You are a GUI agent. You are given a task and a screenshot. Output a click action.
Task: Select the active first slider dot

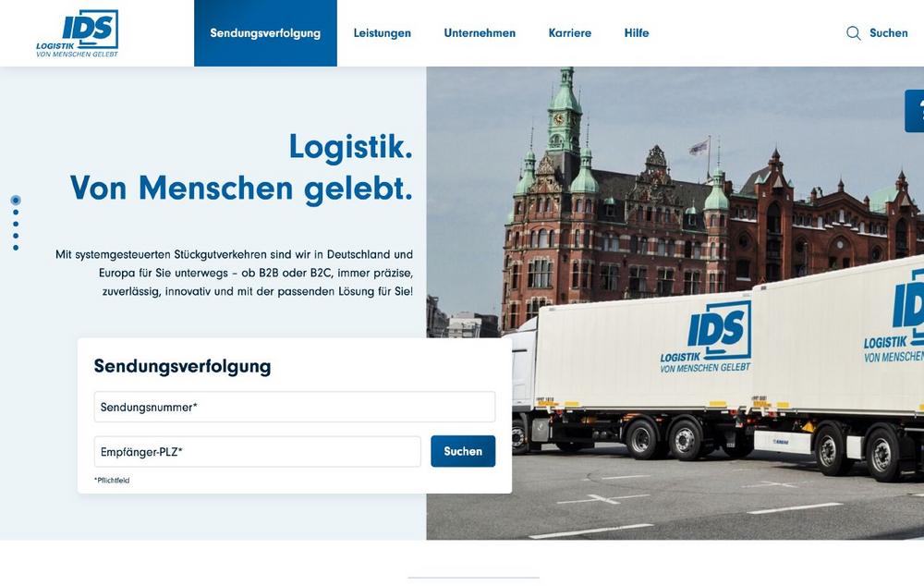[x=16, y=201]
